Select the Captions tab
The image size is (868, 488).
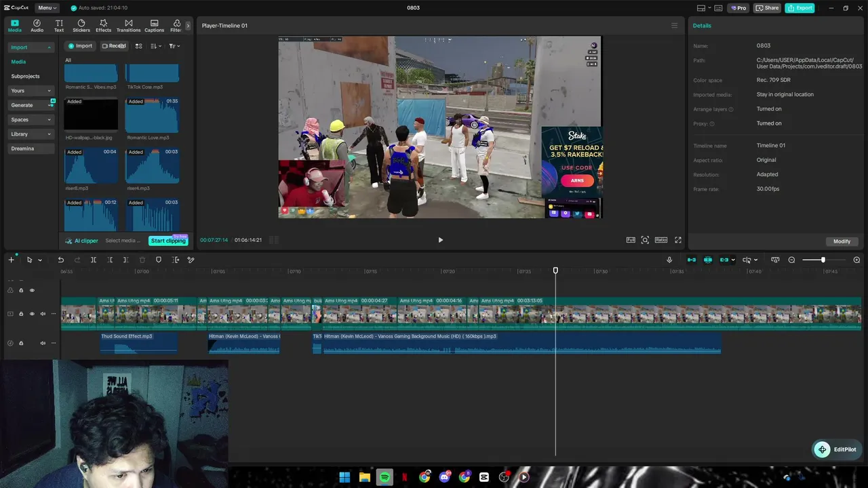point(154,26)
